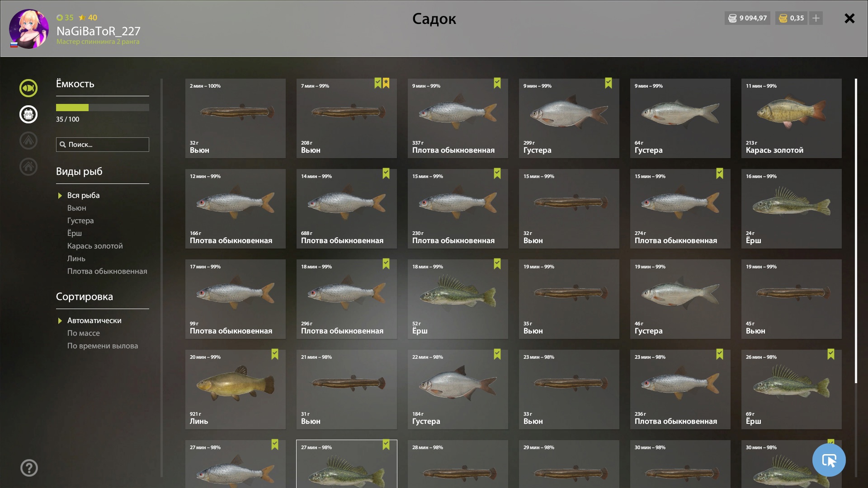Click the keepnet capacity progress bar
Viewport: 868px width, 488px height.
102,108
